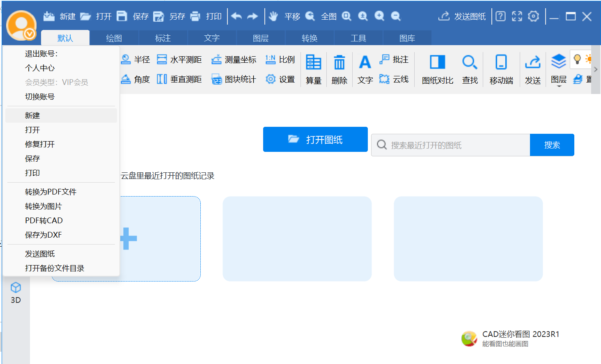The height and width of the screenshot is (364, 601).
Task: Click the user avatar icon
Action: coord(21,25)
